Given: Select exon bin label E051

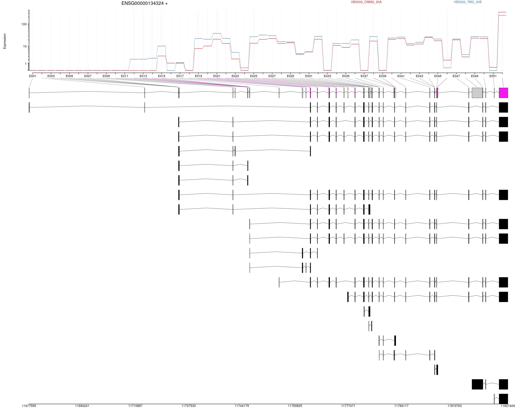Looking at the screenshot, I should coord(493,76).
